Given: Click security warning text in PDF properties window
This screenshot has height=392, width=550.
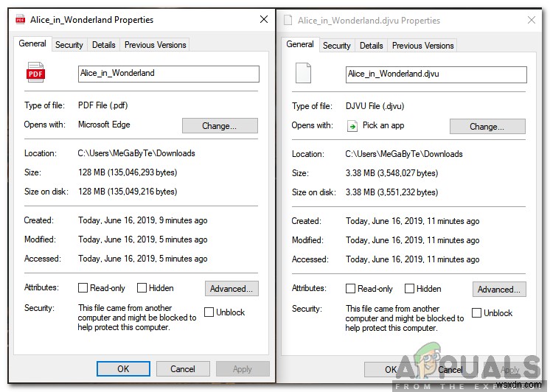Looking at the screenshot, I should tap(137, 318).
